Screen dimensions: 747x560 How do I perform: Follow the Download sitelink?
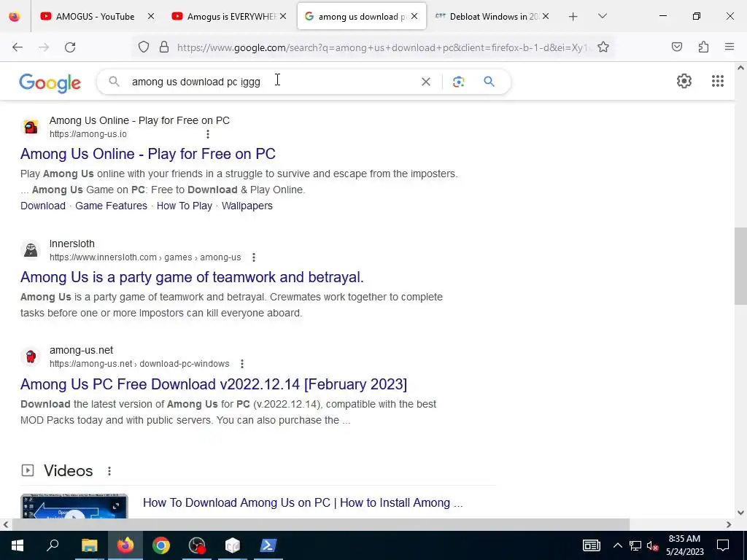click(43, 206)
